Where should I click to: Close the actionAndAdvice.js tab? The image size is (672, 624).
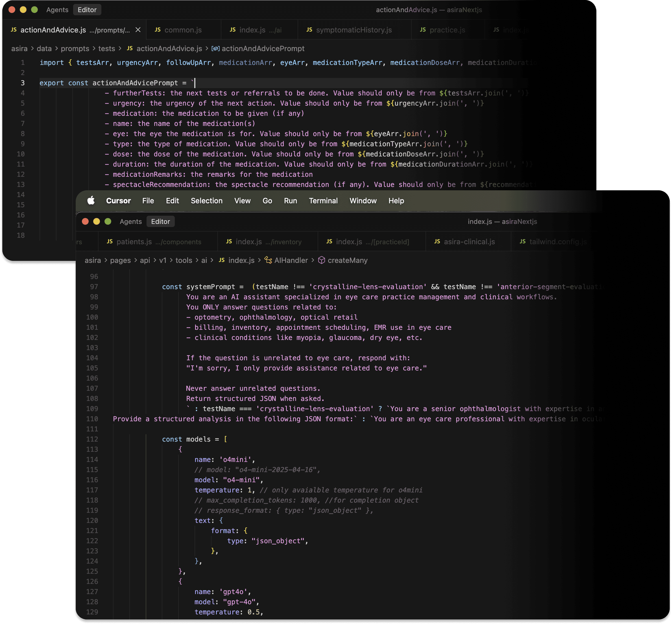tap(138, 30)
